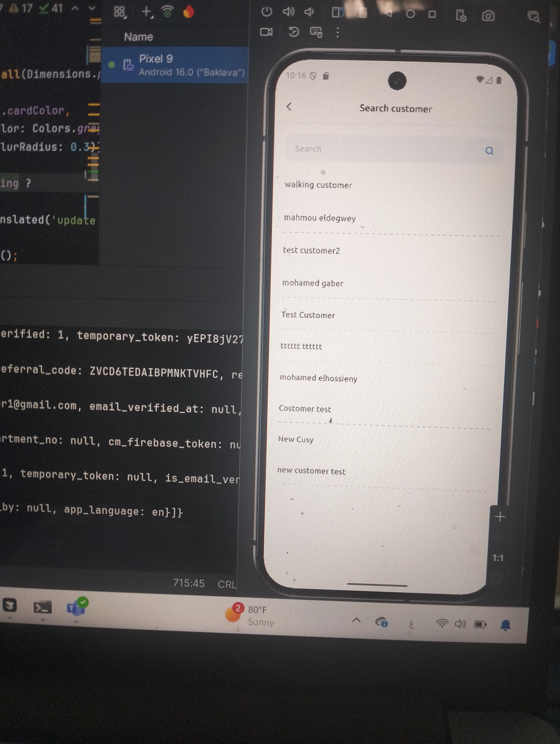Tap the back arrow on Search customer

289,107
